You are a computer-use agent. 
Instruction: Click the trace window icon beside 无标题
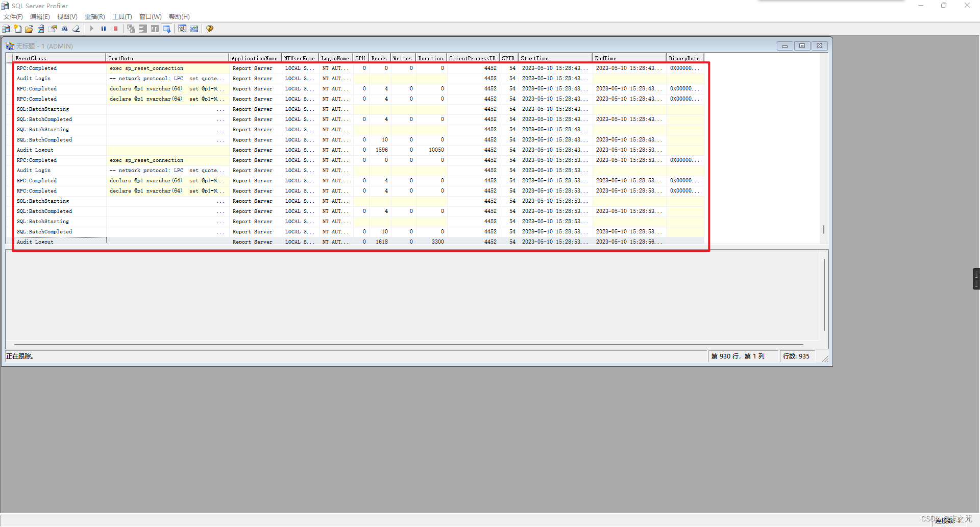10,46
